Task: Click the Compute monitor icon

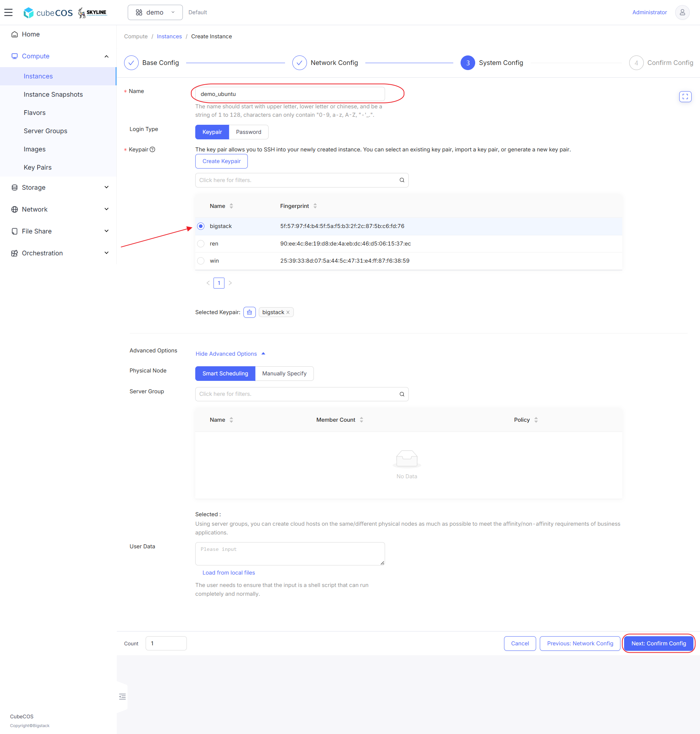Action: [x=15, y=56]
